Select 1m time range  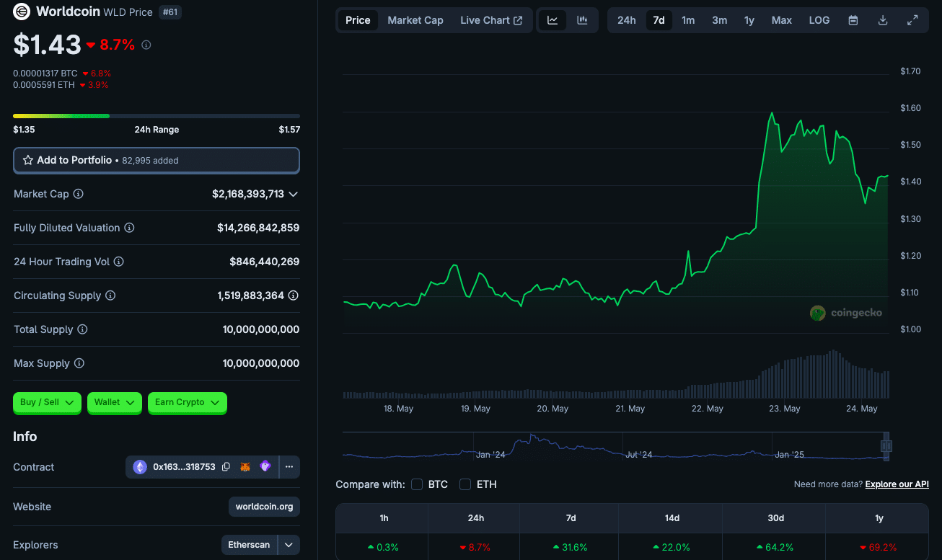point(688,20)
